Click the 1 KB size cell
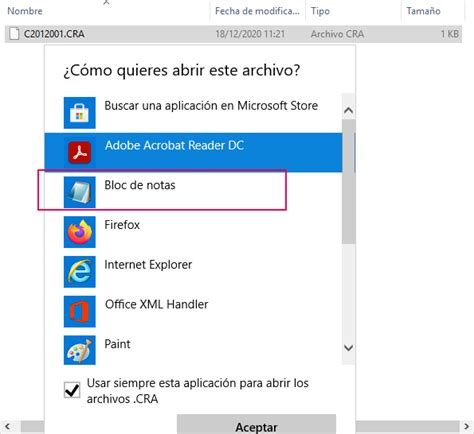This screenshot has width=474, height=434. point(450,34)
